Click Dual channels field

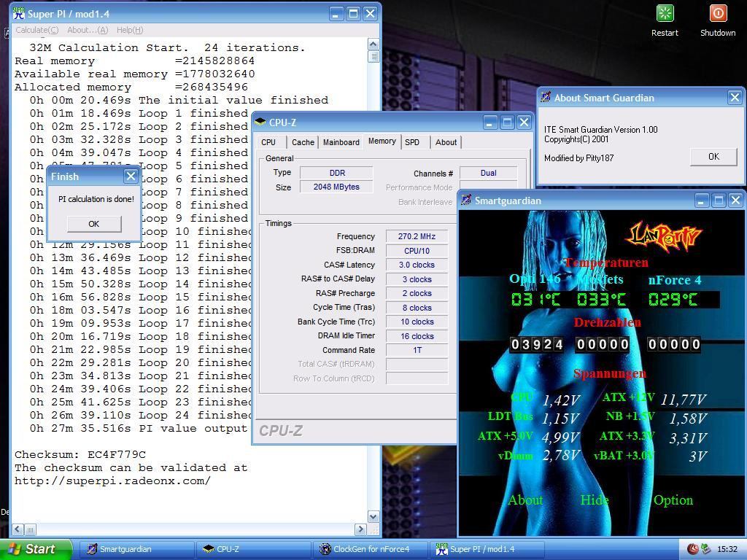pyautogui.click(x=488, y=173)
